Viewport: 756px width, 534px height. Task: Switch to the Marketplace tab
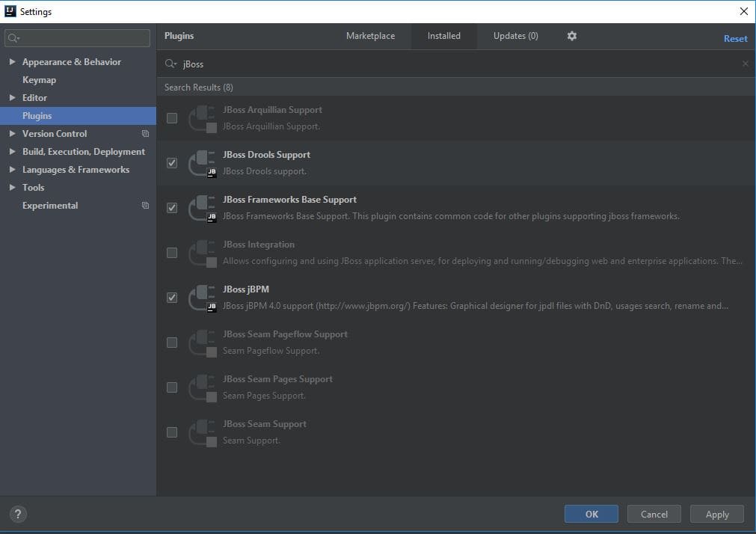pos(370,36)
